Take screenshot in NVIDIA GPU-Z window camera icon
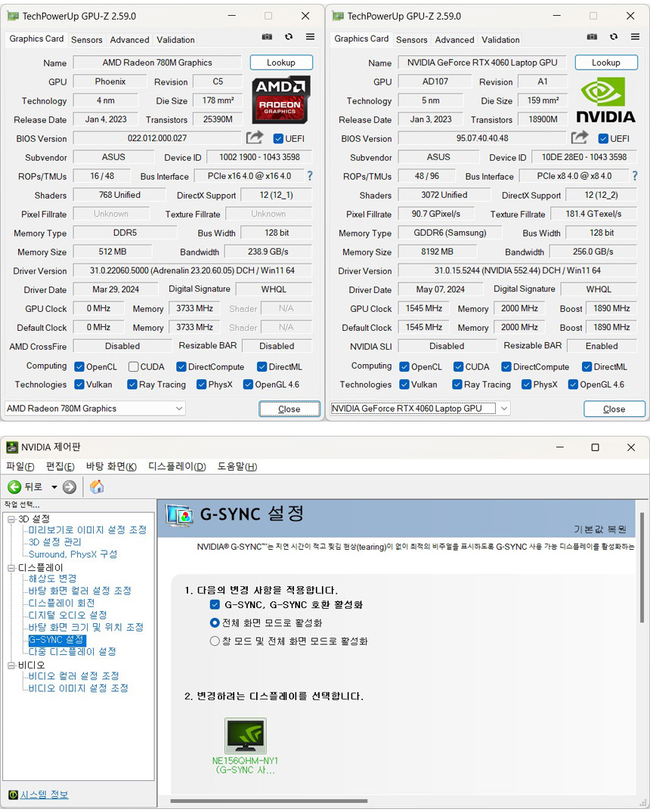The height and width of the screenshot is (812, 650). [x=592, y=37]
